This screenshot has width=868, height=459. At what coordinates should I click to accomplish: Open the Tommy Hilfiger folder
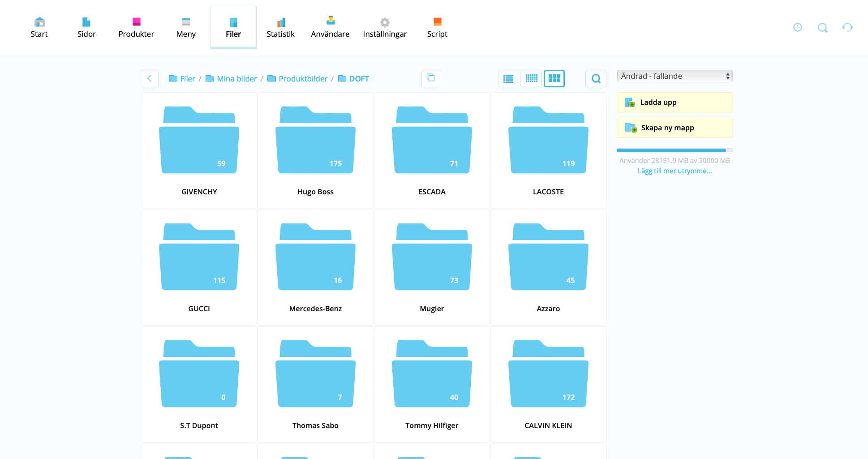pyautogui.click(x=432, y=384)
